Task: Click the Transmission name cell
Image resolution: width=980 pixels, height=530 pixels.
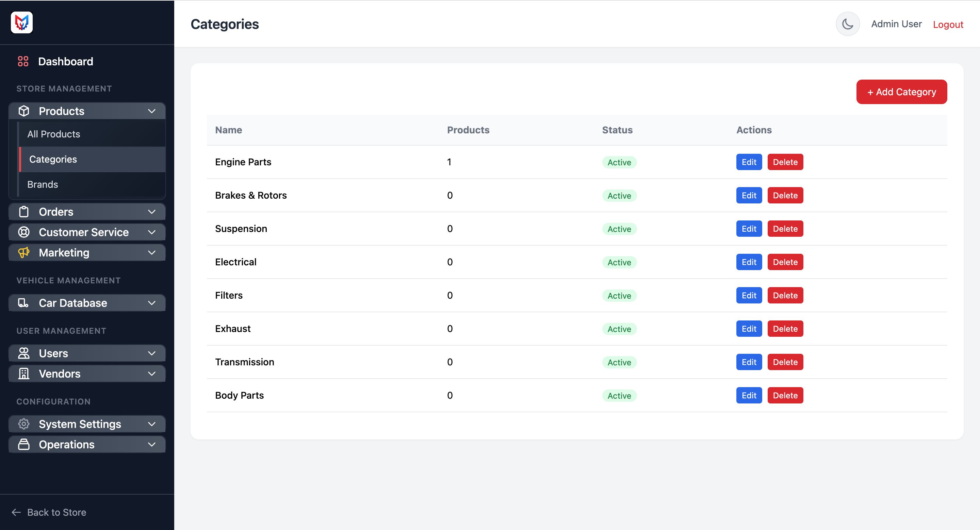Action: 245,362
